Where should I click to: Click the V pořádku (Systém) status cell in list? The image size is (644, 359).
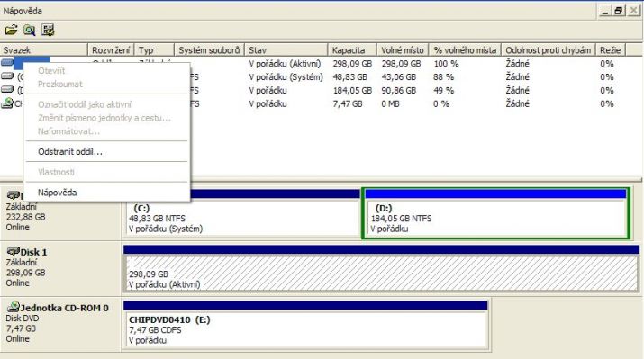pos(286,77)
